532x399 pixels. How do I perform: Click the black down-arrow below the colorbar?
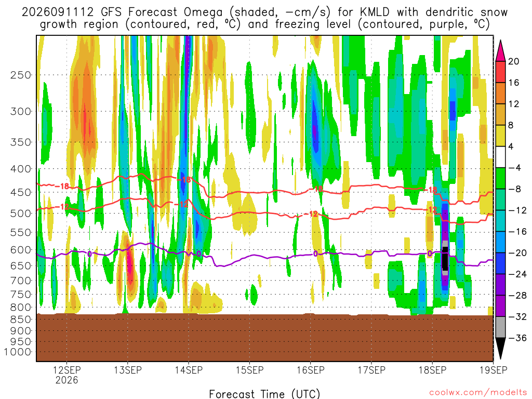pyautogui.click(x=500, y=349)
